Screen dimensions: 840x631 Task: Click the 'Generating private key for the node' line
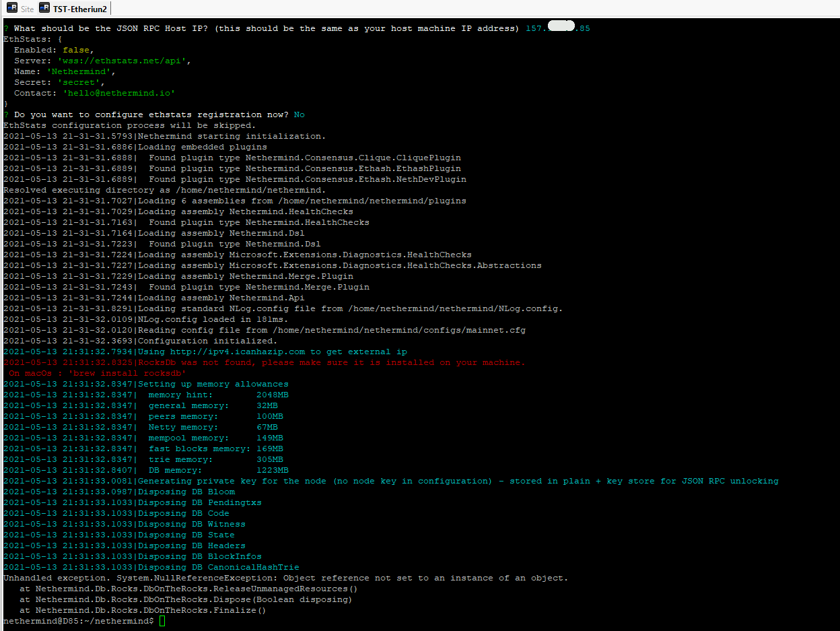(x=391, y=481)
